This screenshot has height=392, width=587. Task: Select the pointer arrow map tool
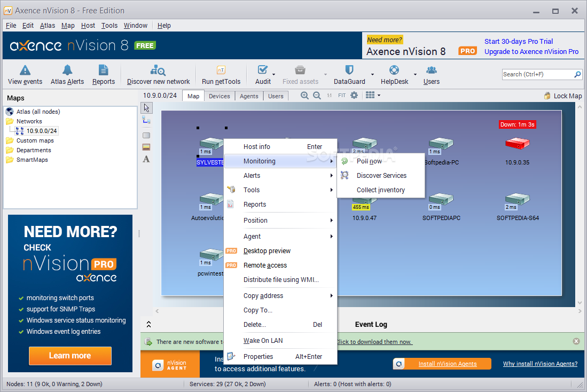(x=146, y=108)
